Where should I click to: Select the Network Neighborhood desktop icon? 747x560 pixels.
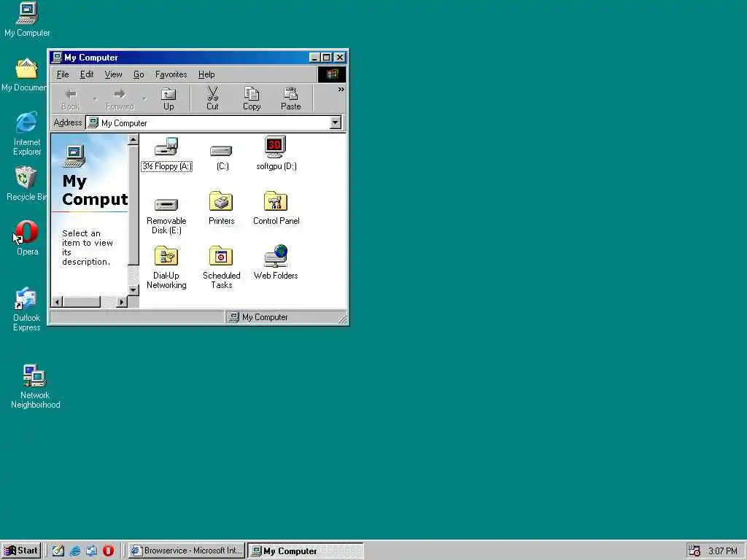pyautogui.click(x=35, y=386)
